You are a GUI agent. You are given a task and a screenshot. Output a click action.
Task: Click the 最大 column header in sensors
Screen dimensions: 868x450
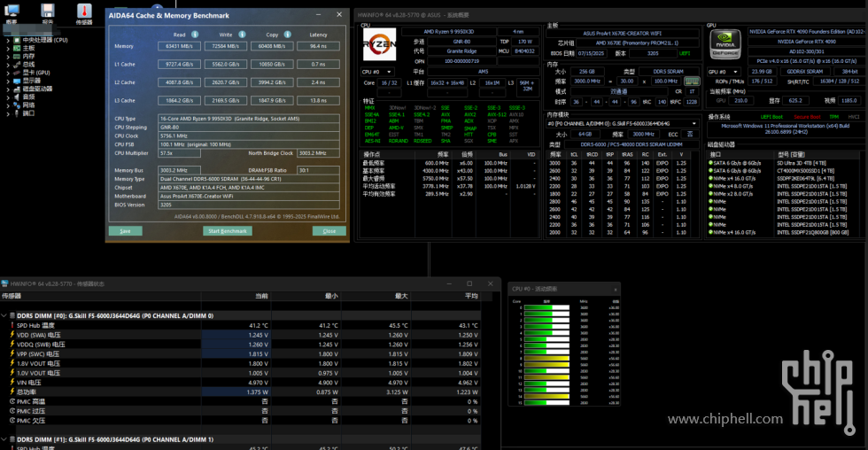tap(401, 296)
